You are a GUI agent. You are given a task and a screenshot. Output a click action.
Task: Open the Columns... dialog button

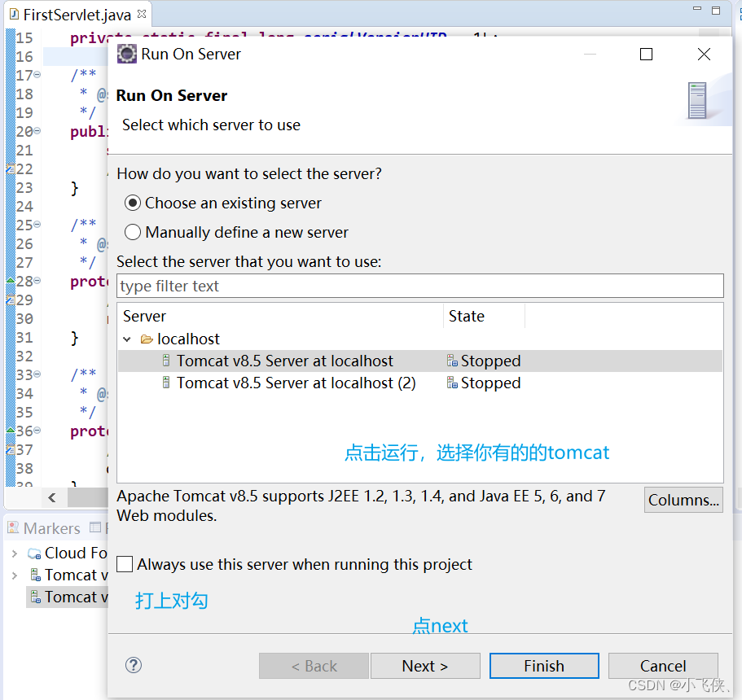(x=683, y=500)
